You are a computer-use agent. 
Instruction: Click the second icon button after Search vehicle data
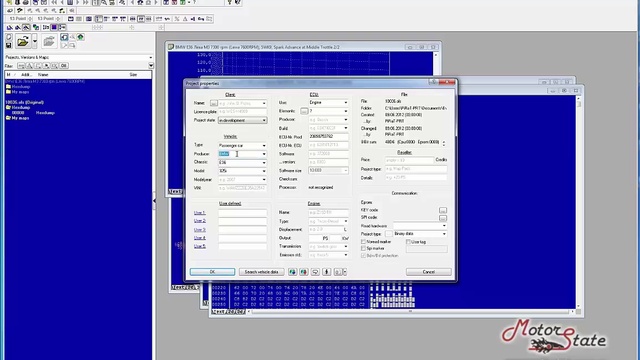(304, 272)
